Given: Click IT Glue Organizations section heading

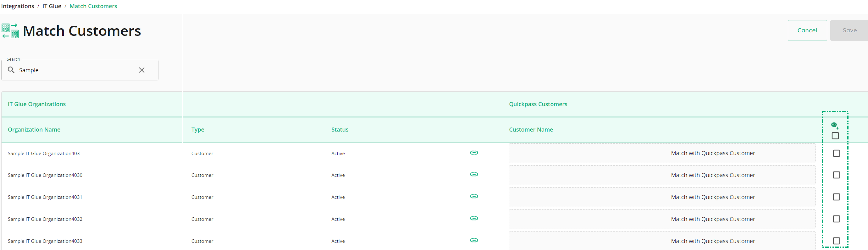Looking at the screenshot, I should (37, 104).
